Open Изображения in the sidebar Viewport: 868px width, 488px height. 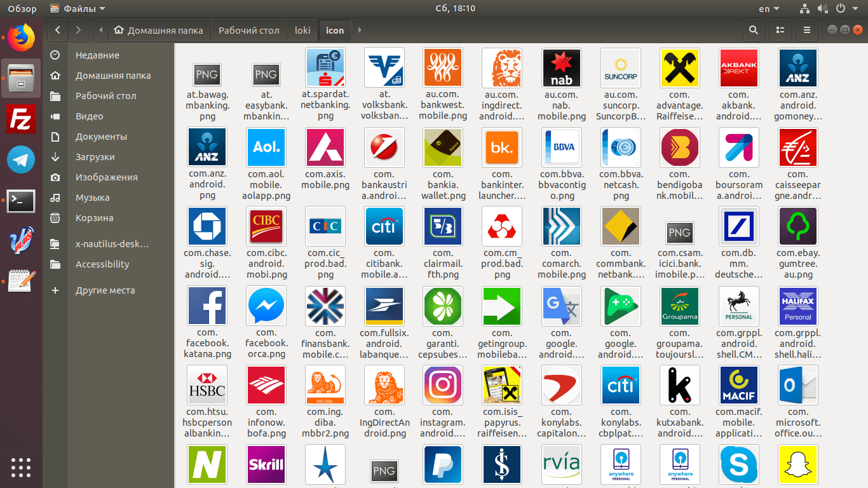click(108, 177)
